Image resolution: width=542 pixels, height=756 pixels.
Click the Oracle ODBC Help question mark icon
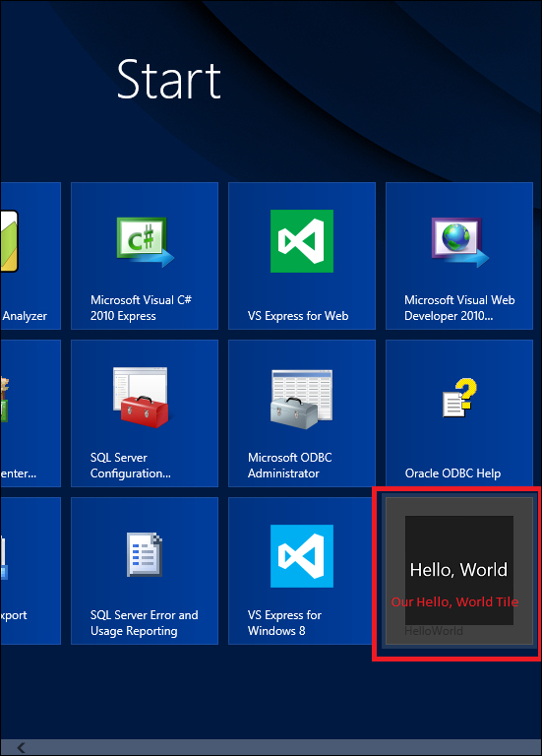coord(459,398)
